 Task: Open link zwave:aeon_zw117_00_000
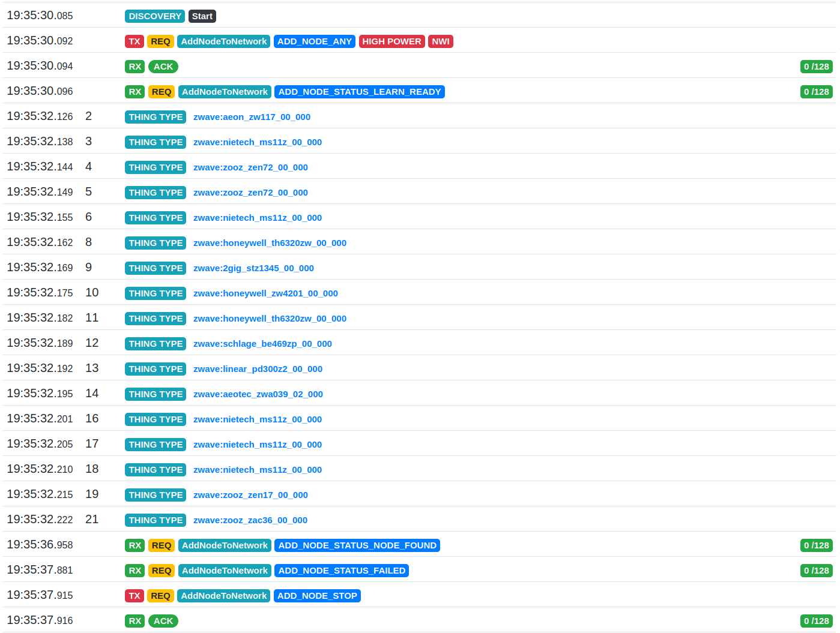point(252,117)
